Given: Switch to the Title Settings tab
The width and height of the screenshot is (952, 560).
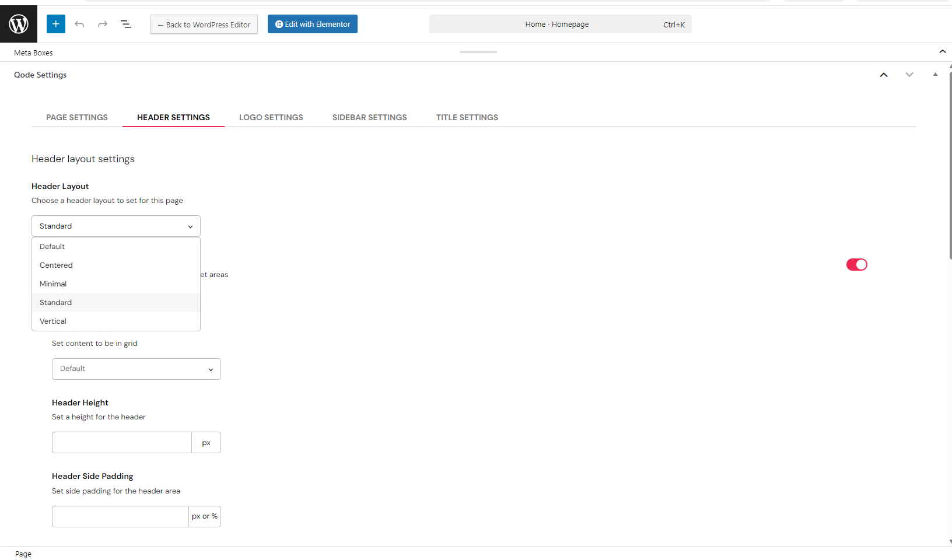Looking at the screenshot, I should [467, 117].
